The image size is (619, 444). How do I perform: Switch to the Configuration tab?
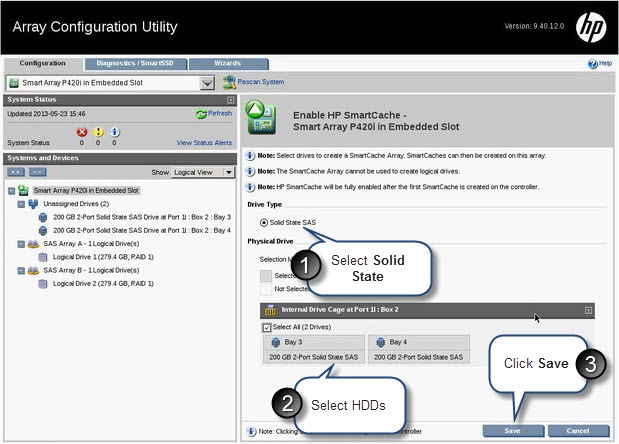pyautogui.click(x=43, y=64)
